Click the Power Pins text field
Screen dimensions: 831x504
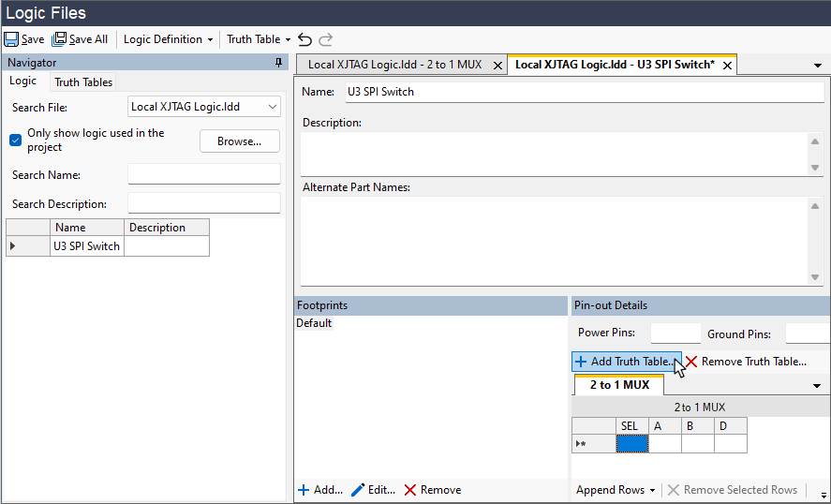(x=675, y=334)
